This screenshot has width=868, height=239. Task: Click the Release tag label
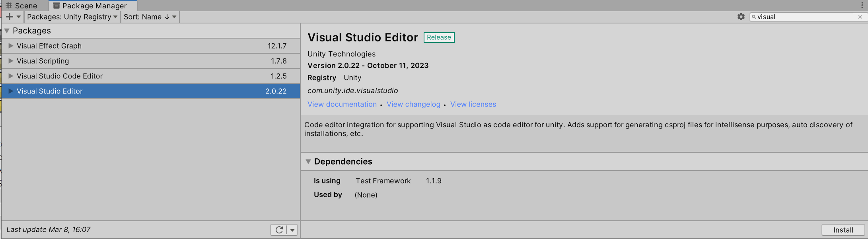coord(439,37)
